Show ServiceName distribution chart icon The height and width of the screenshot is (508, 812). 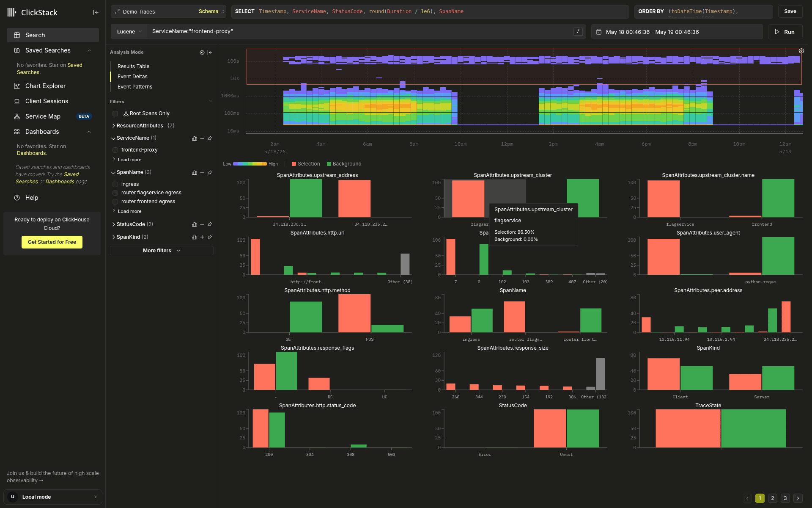click(195, 138)
